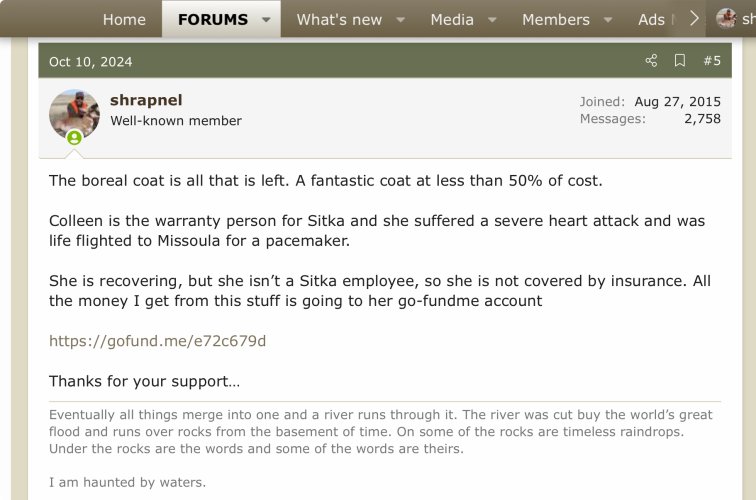Open shrapnel's username profile link

coord(146,100)
